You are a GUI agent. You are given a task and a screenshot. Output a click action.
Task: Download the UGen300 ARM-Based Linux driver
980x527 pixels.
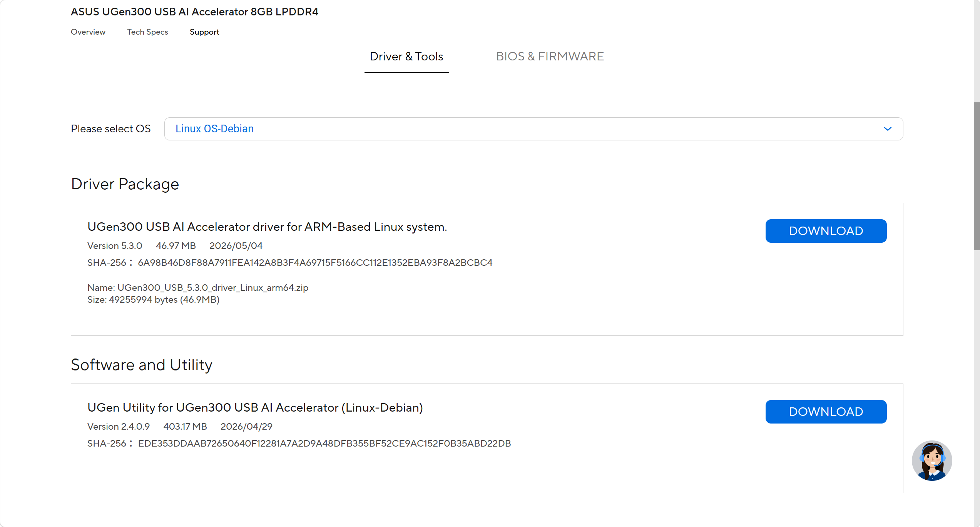pos(826,231)
